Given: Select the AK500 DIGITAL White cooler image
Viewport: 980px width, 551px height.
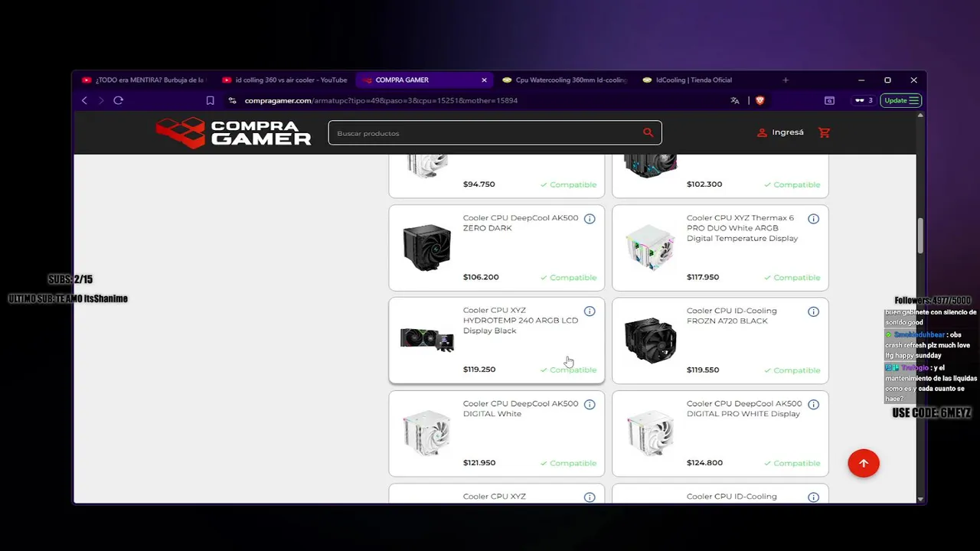Looking at the screenshot, I should point(426,432).
